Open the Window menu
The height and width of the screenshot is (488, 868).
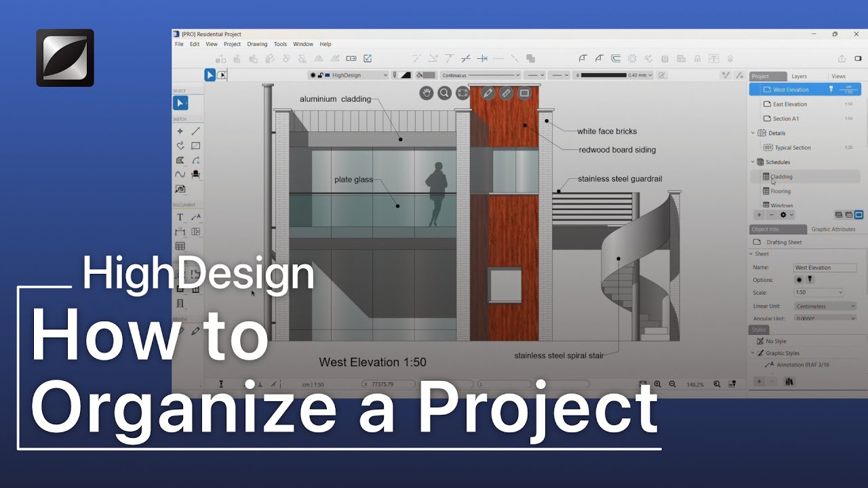point(303,44)
